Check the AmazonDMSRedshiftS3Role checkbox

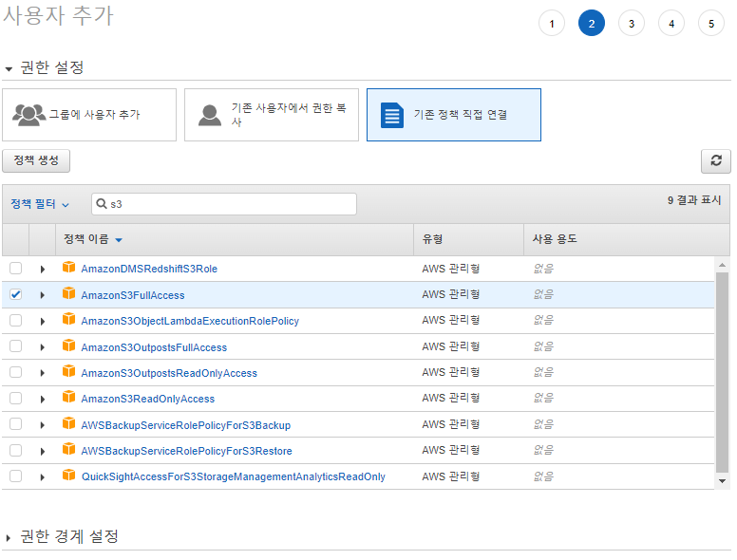[15, 269]
